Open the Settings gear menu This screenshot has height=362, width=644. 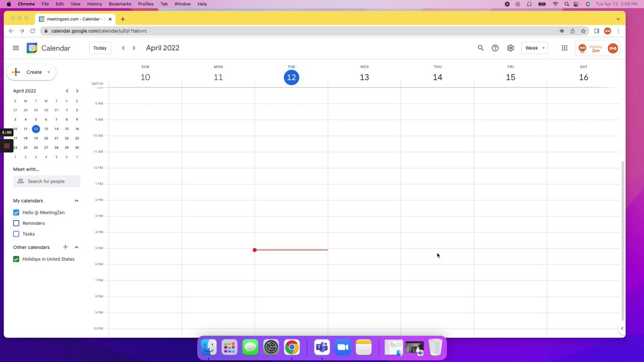510,48
